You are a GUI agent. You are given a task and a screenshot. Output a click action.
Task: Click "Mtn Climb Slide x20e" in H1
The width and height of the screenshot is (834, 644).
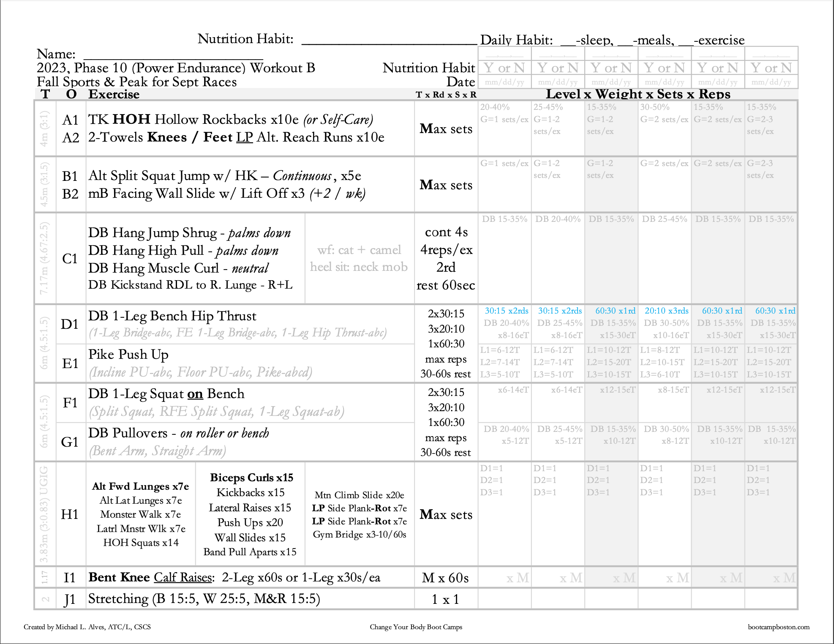coord(360,495)
